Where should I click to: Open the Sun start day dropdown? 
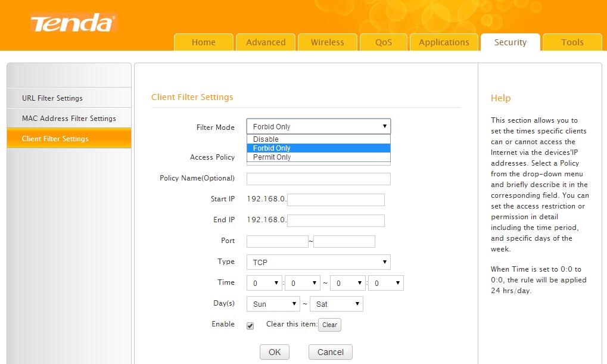click(x=273, y=304)
